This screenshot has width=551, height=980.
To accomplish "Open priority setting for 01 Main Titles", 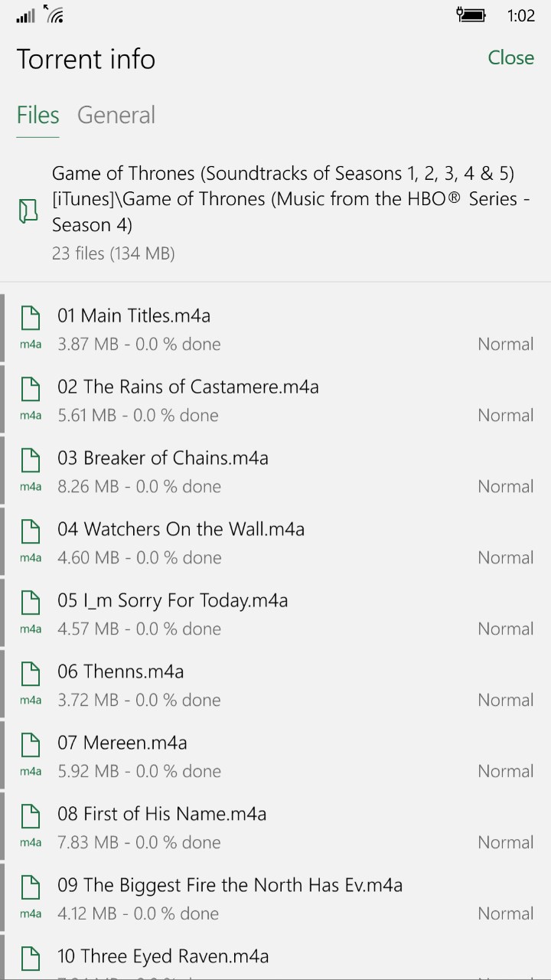I will (x=505, y=345).
